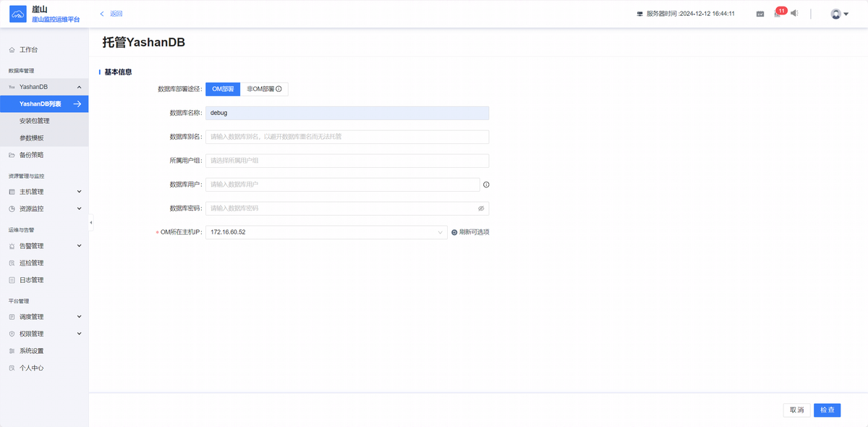This screenshot has width=868, height=427.
Task: Click the 调度管理 schedule icon
Action: pyautogui.click(x=12, y=317)
